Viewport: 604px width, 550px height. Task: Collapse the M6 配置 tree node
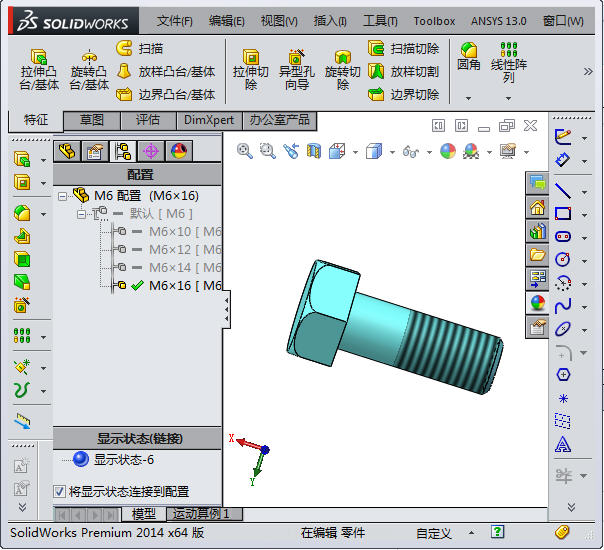pyautogui.click(x=63, y=196)
